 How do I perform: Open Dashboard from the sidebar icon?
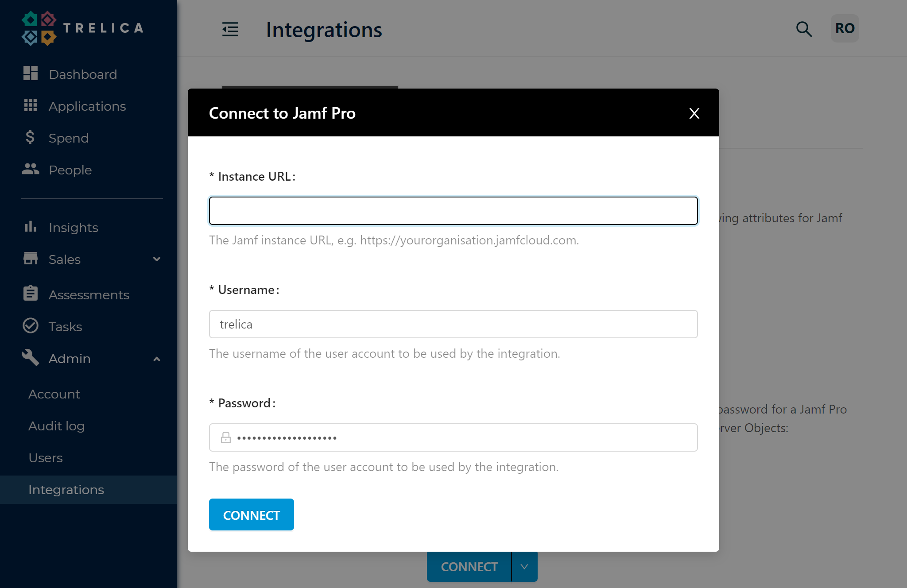click(31, 73)
